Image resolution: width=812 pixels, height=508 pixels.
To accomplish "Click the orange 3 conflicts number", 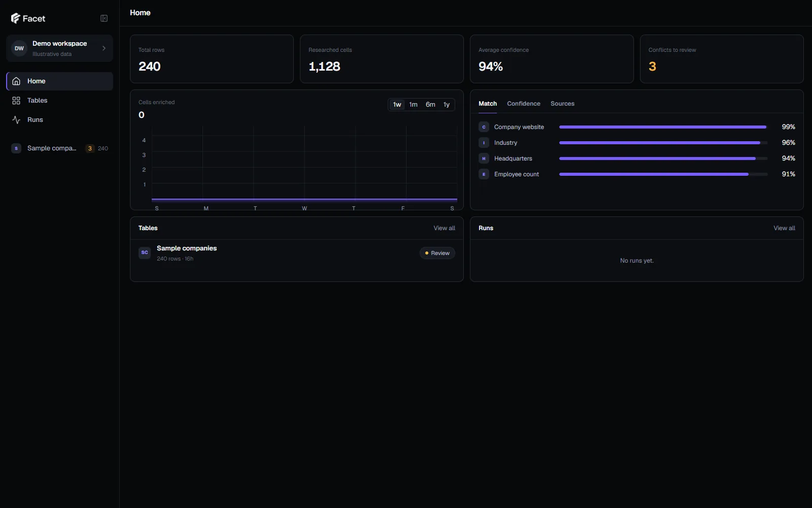I will (652, 67).
